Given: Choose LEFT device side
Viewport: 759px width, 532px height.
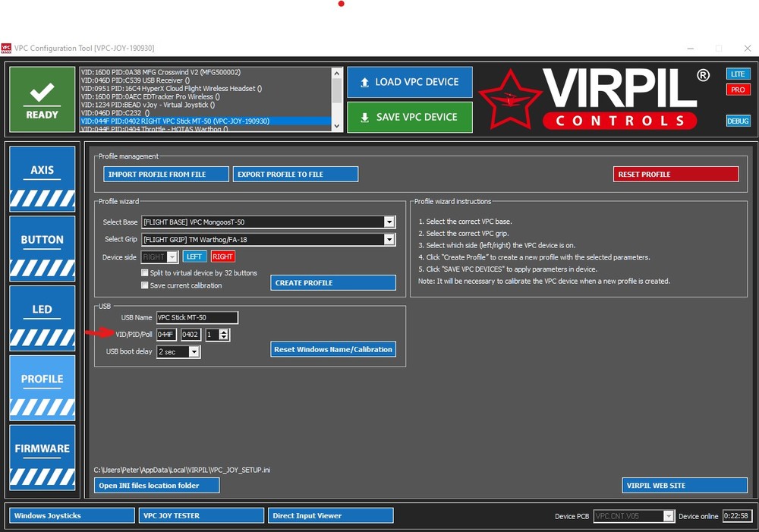Looking at the screenshot, I should (194, 257).
